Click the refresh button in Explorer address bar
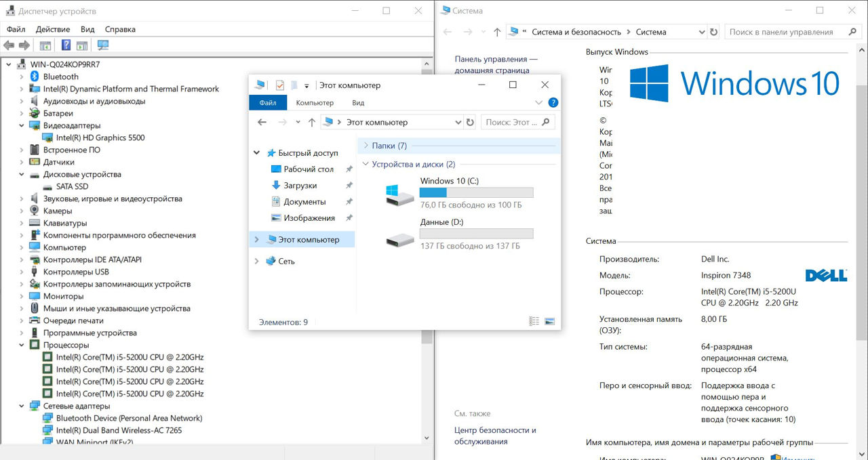 pos(470,123)
